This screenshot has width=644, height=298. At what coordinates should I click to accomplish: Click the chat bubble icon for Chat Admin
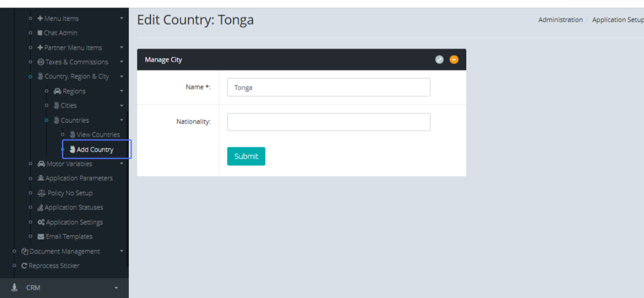click(40, 33)
